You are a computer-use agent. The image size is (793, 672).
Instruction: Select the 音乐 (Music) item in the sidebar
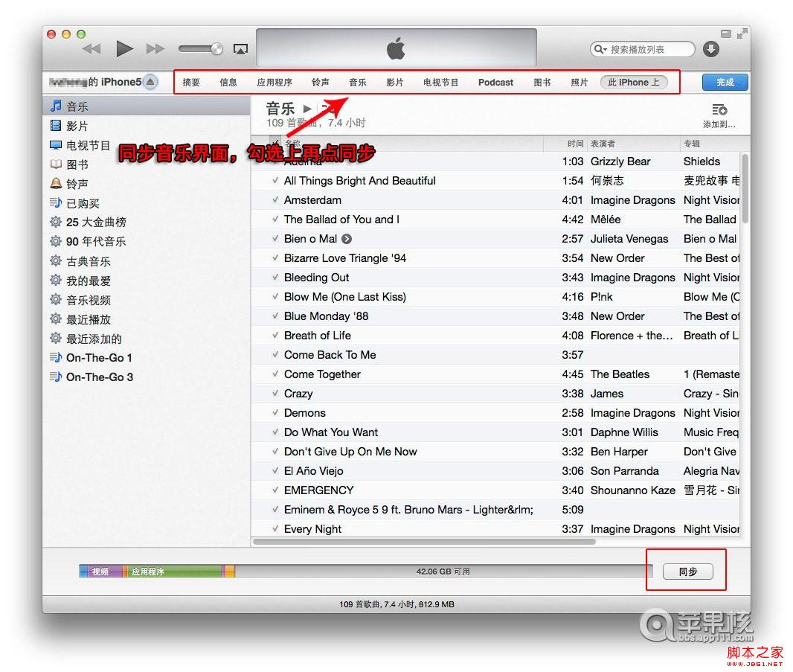tap(77, 106)
